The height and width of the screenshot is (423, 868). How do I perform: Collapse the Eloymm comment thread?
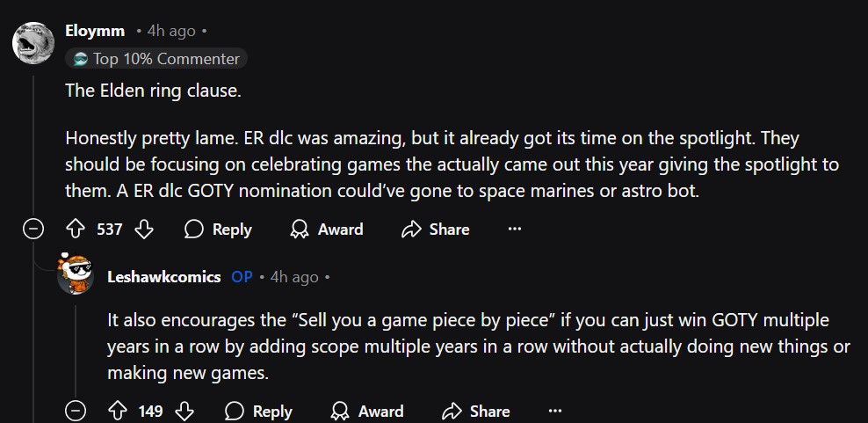[x=33, y=230]
